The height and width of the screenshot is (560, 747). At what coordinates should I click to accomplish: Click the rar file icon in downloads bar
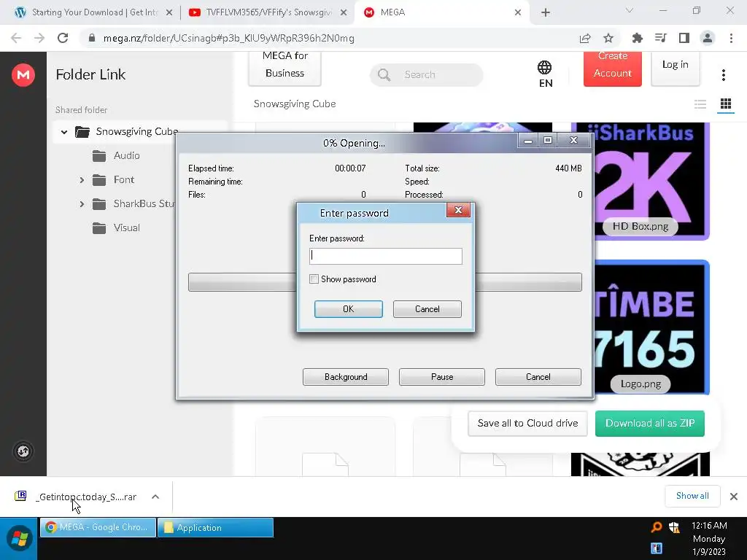coord(20,496)
